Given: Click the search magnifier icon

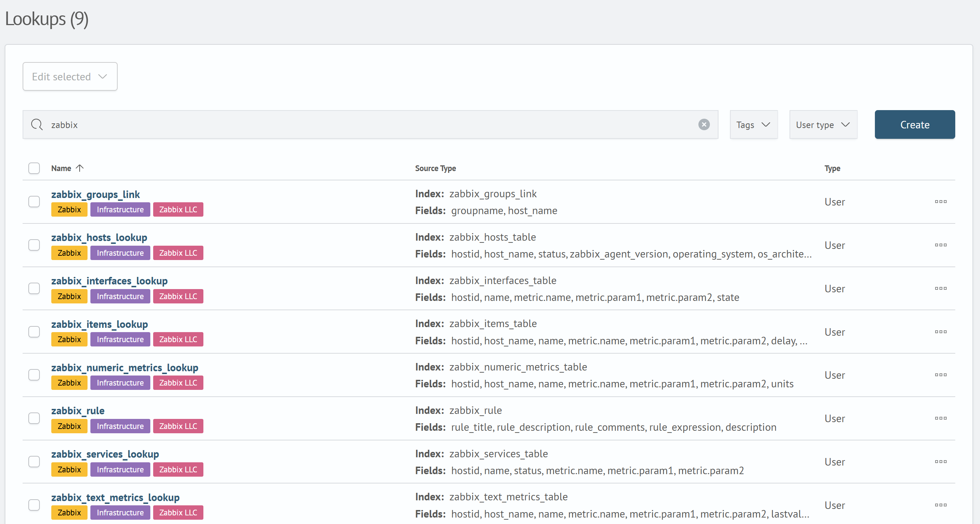Looking at the screenshot, I should pyautogui.click(x=37, y=124).
